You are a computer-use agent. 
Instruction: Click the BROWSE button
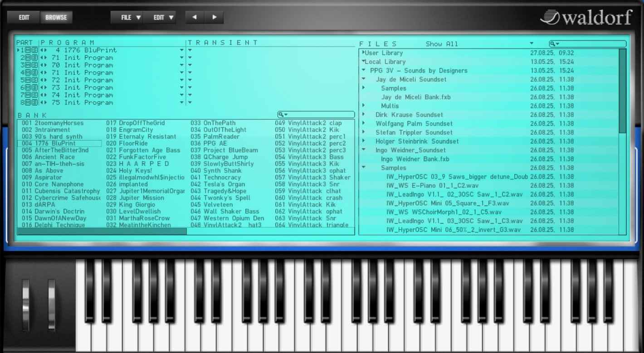56,17
